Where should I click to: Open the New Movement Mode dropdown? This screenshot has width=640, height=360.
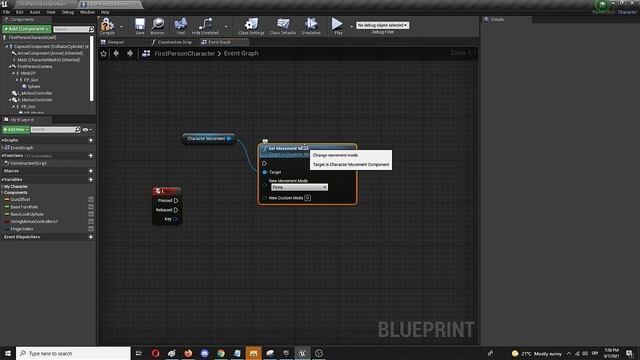(299, 187)
